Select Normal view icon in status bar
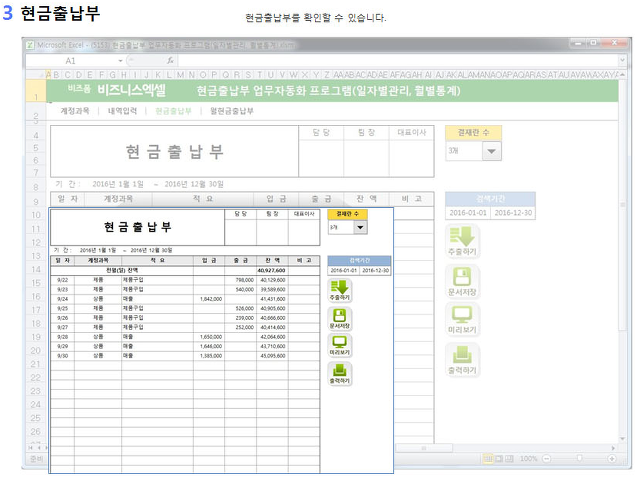 coord(488,459)
